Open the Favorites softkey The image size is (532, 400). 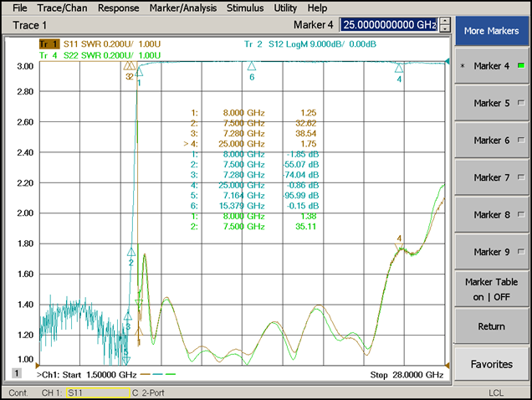pos(491,364)
